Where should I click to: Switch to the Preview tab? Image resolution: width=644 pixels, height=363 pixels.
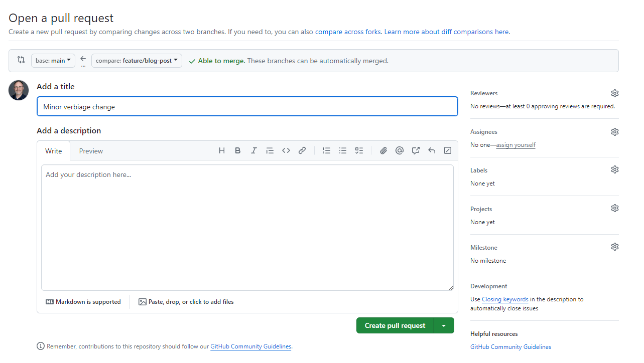(90, 150)
